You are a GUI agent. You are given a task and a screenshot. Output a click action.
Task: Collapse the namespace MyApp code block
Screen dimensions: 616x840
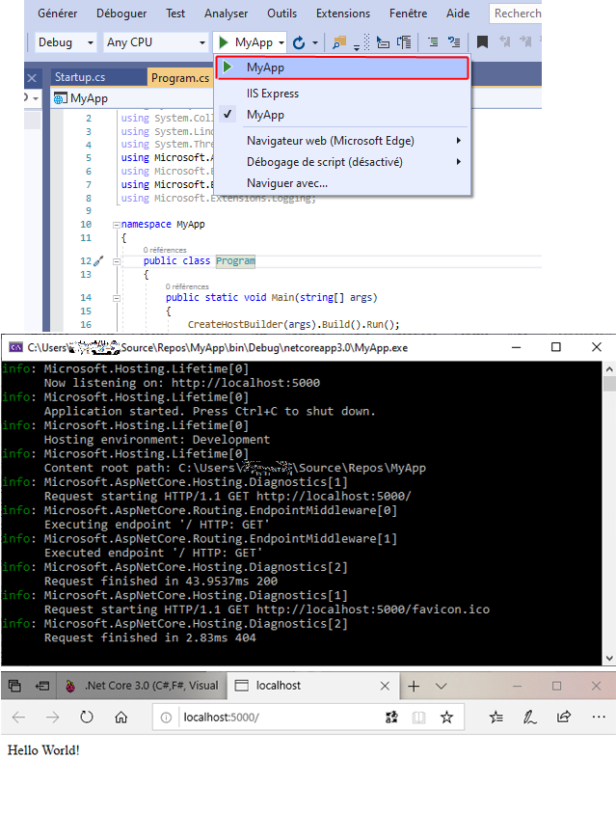tap(117, 225)
